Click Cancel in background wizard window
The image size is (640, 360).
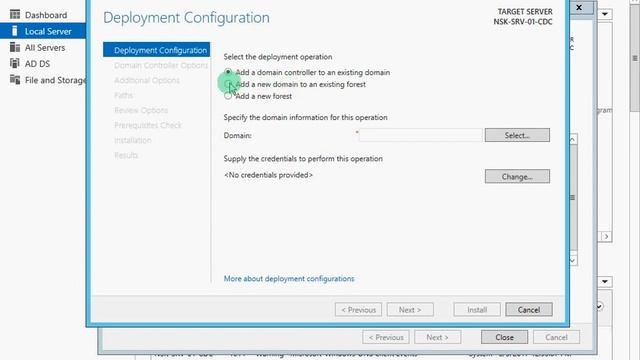556,337
